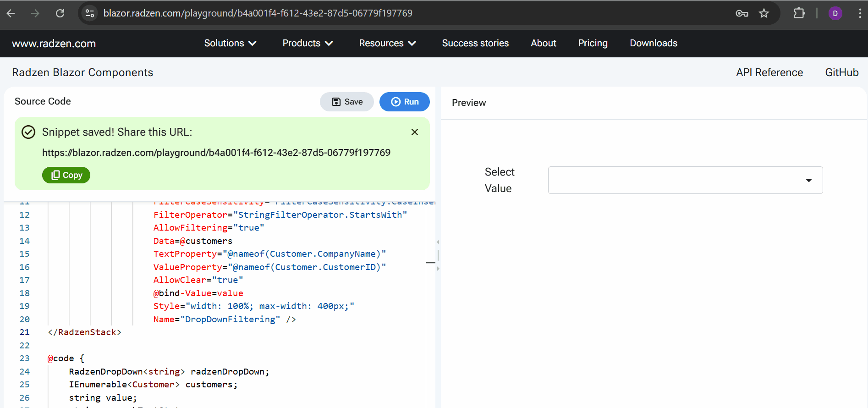Open Chrome three-dot menu
868x408 pixels.
tap(859, 13)
